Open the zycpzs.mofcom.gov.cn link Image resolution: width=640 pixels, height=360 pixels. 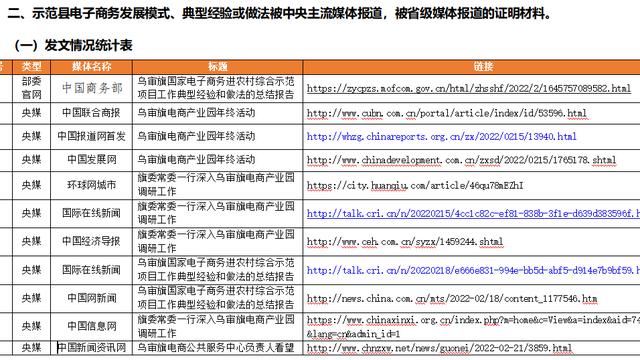(469, 89)
